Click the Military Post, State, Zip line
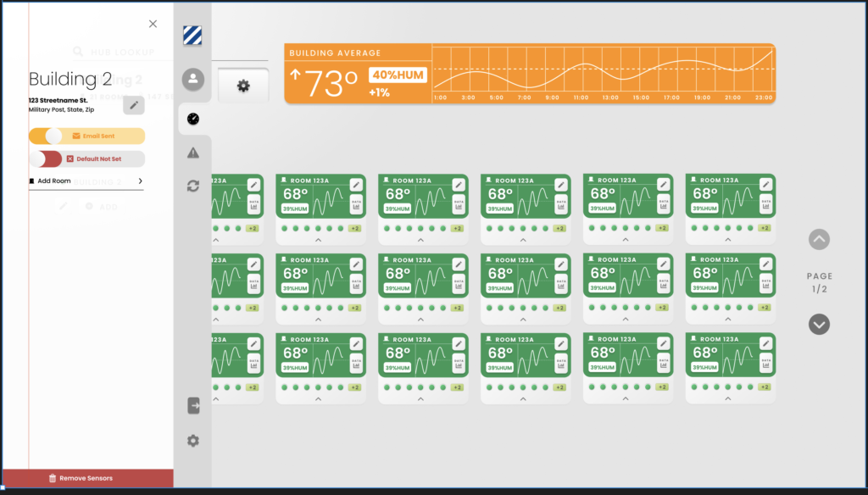Viewport: 868px width, 495px height. pyautogui.click(x=61, y=109)
